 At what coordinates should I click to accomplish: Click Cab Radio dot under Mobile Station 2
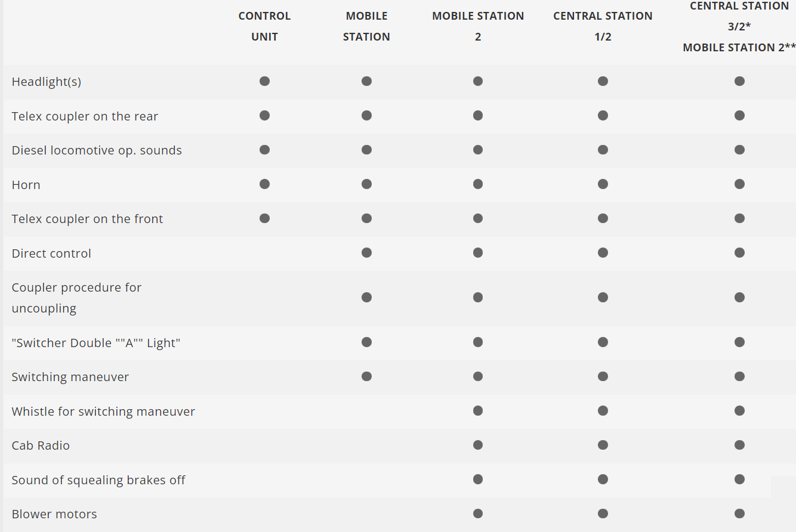pyautogui.click(x=478, y=445)
